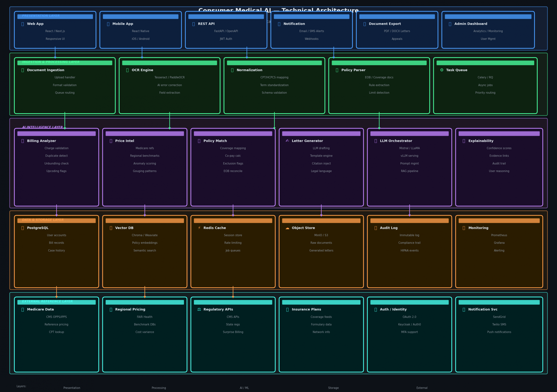Click the Redis Cache lightning bolt icon
The image size is (557, 392).
pyautogui.click(x=199, y=228)
